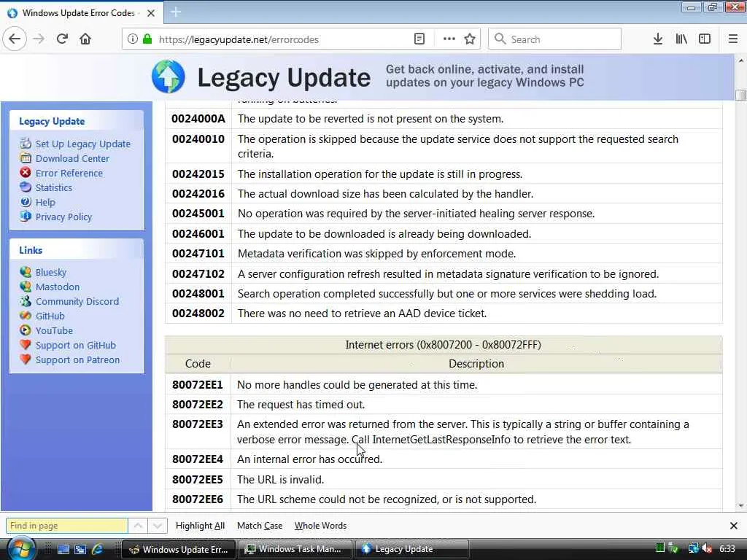Open the Community Discord link
This screenshot has height=560, width=747.
(x=77, y=301)
